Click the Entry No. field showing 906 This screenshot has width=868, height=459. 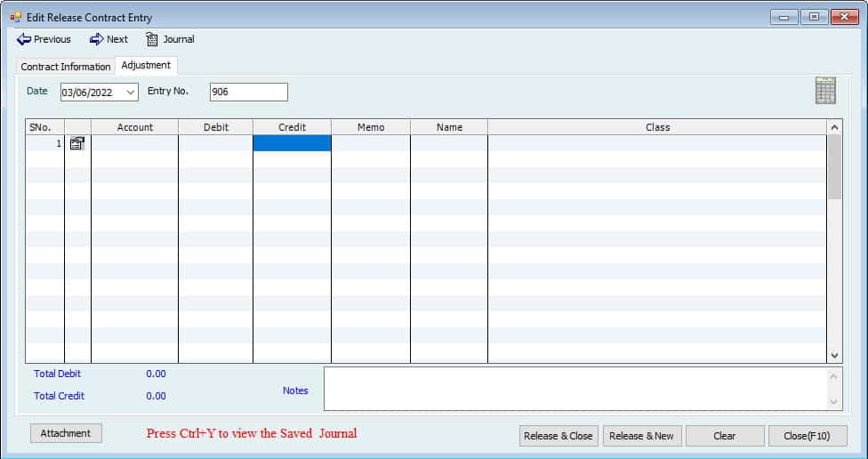point(248,92)
